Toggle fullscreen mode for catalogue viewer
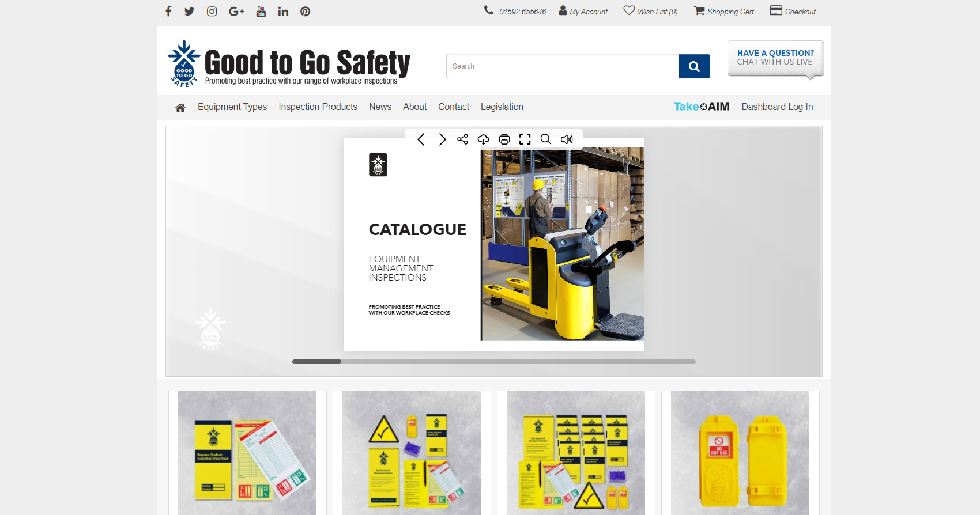The height and width of the screenshot is (515, 980). pyautogui.click(x=525, y=139)
